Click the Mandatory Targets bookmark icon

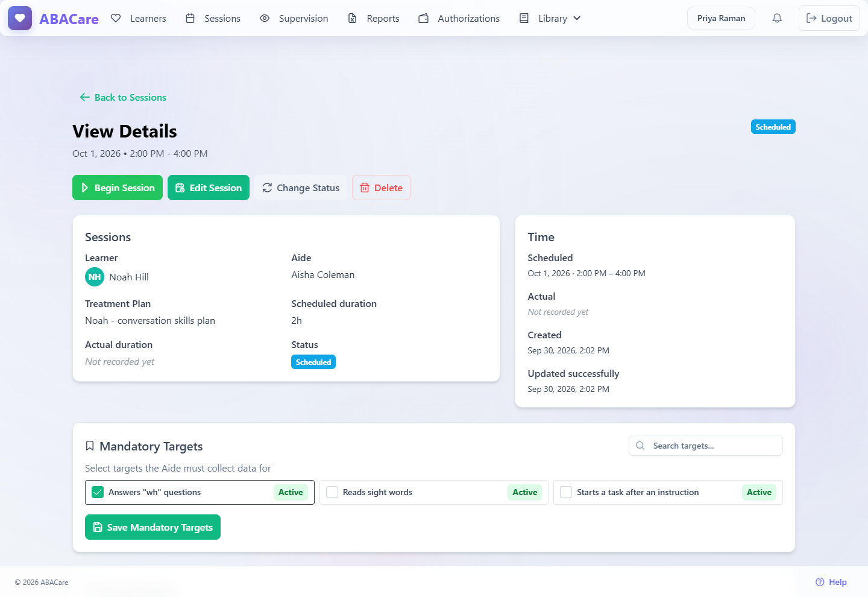90,446
